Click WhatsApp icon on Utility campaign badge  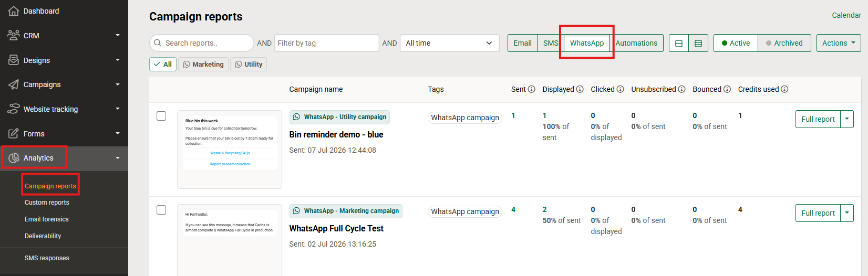pos(297,117)
